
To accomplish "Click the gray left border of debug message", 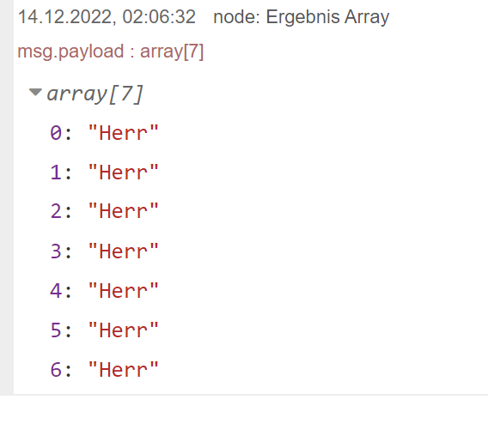I will (7, 197).
